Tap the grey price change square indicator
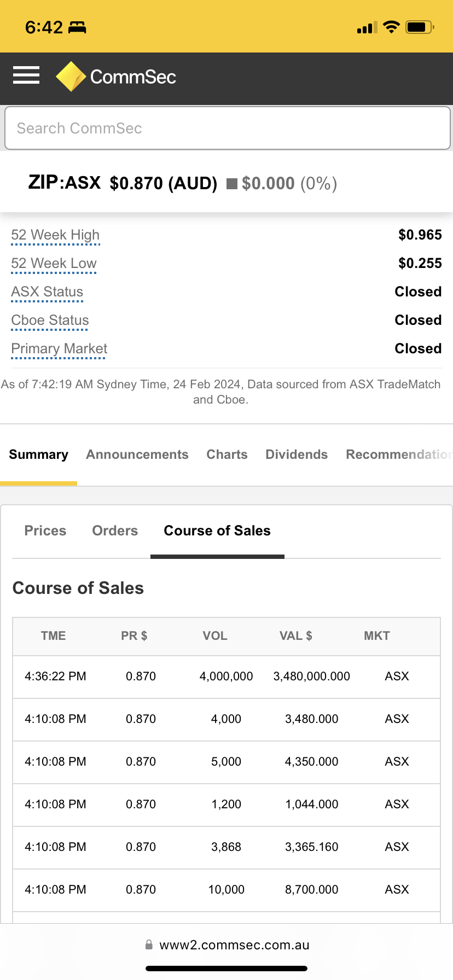453x980 pixels. (232, 184)
